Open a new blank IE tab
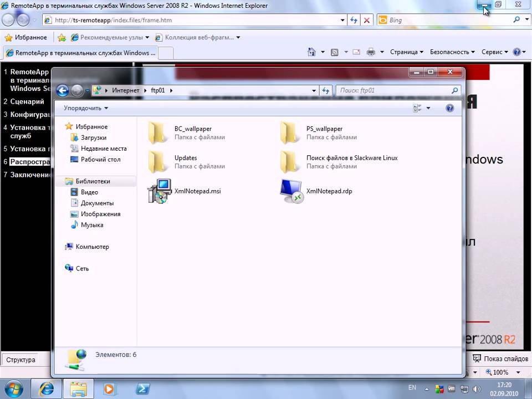This screenshot has width=532, height=399. click(x=166, y=53)
